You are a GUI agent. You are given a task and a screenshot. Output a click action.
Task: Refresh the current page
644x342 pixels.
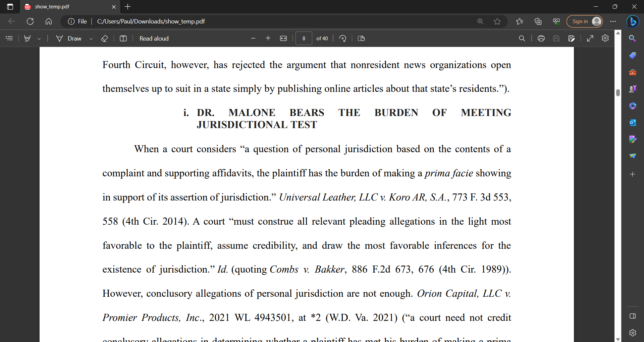click(x=30, y=21)
